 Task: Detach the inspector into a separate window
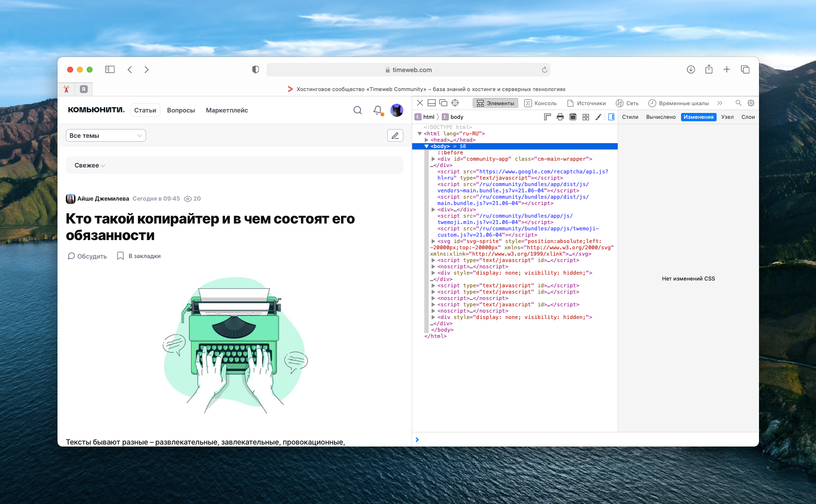tap(443, 103)
